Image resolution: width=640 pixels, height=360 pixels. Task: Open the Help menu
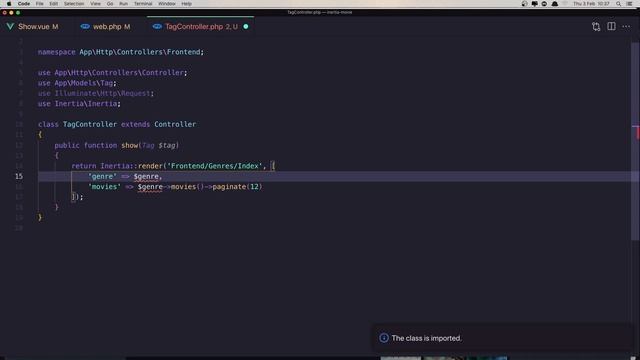click(187, 4)
